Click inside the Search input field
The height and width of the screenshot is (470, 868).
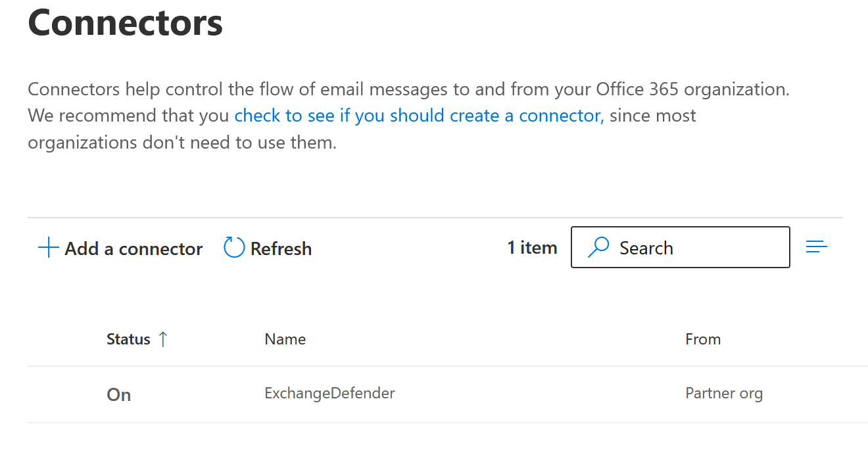pos(681,247)
